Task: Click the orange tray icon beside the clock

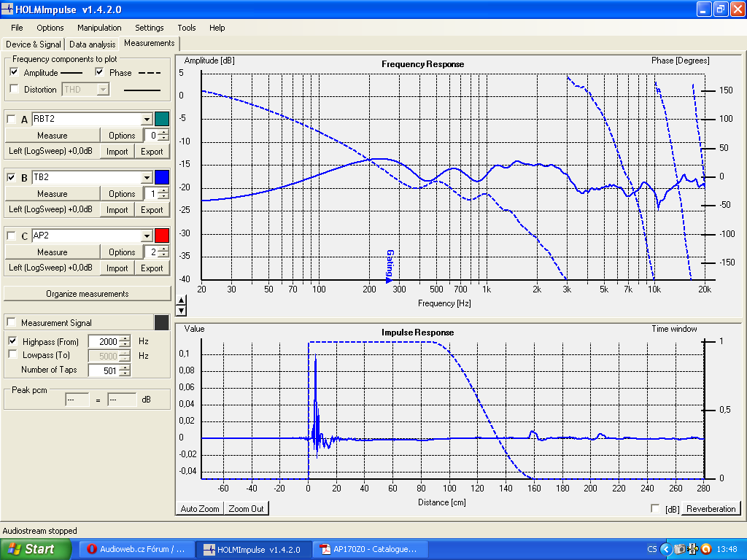Action: pyautogui.click(x=705, y=549)
